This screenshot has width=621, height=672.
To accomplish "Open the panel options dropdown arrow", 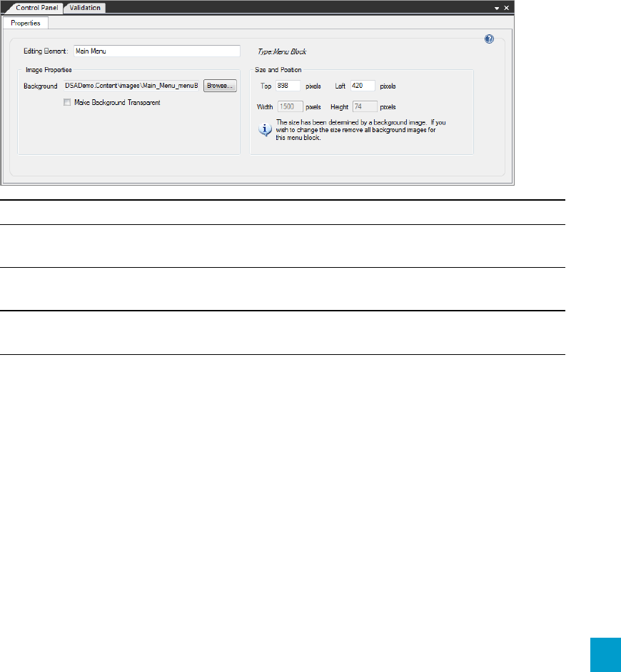I will point(497,8).
